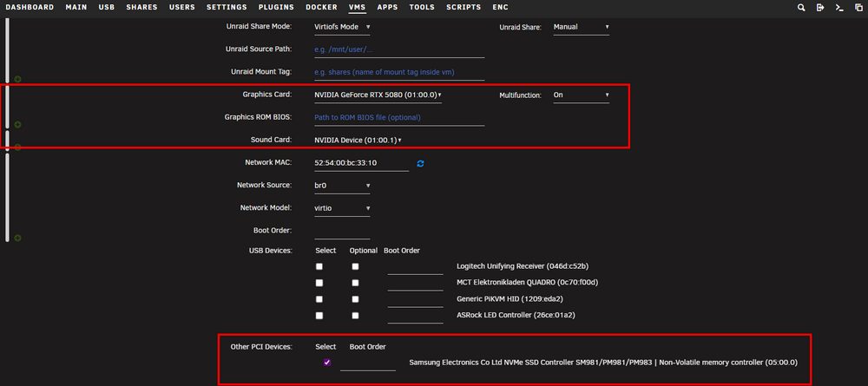The height and width of the screenshot is (386, 868).
Task: Open the USB tab
Action: coord(107,8)
